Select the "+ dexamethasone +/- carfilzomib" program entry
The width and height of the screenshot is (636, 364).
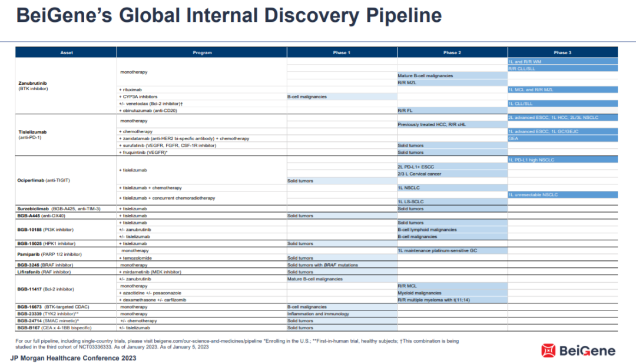[153, 300]
